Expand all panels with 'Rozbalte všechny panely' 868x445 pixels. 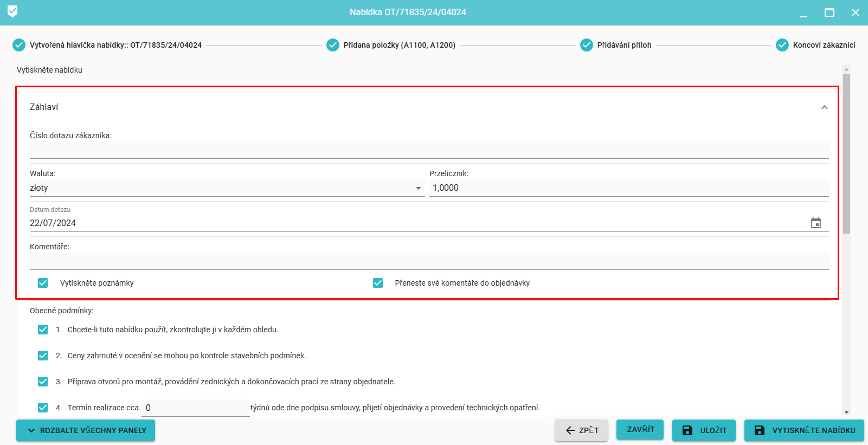point(86,430)
